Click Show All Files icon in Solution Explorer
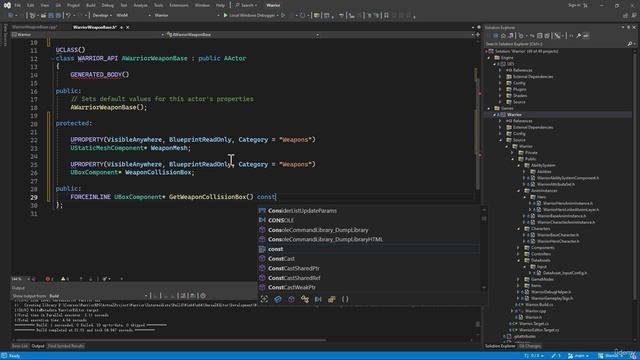The height and width of the screenshot is (360, 640). pyautogui.click(x=547, y=36)
